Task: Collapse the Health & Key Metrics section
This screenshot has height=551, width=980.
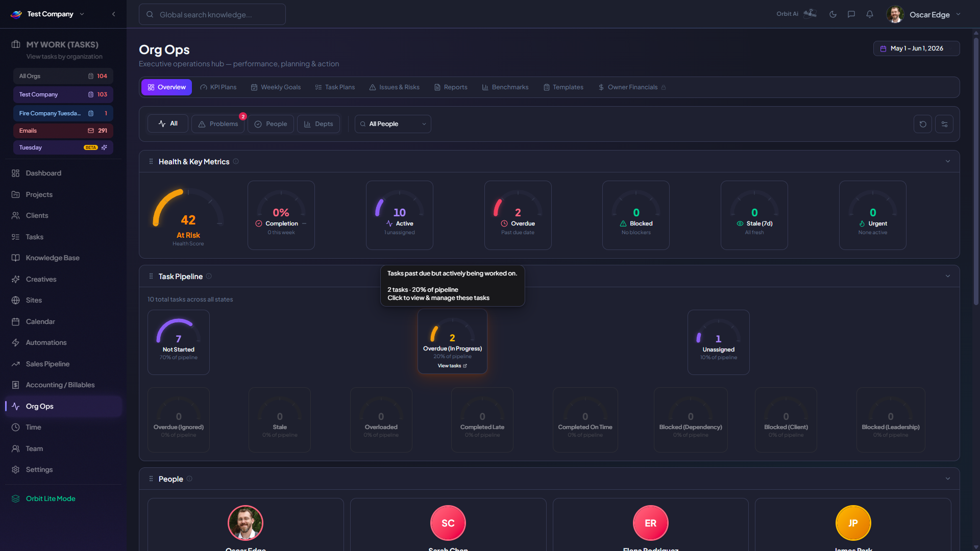Action: 948,162
